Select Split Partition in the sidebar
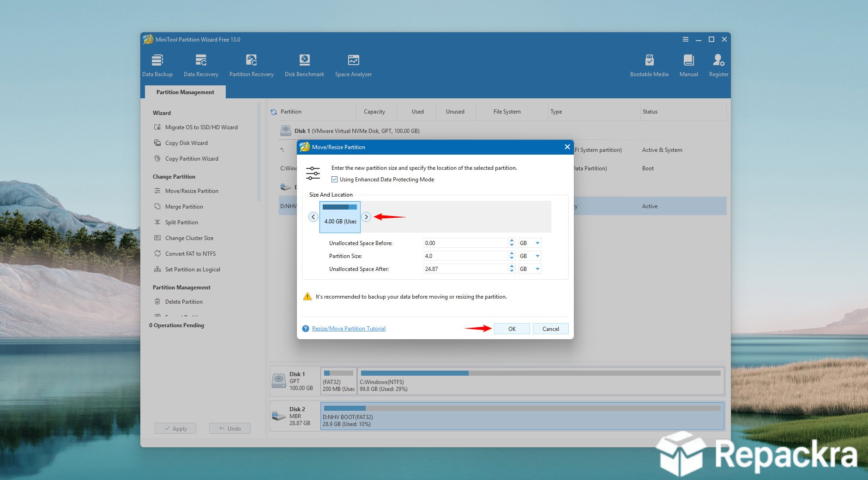Viewport: 868px width, 480px height. [176, 222]
